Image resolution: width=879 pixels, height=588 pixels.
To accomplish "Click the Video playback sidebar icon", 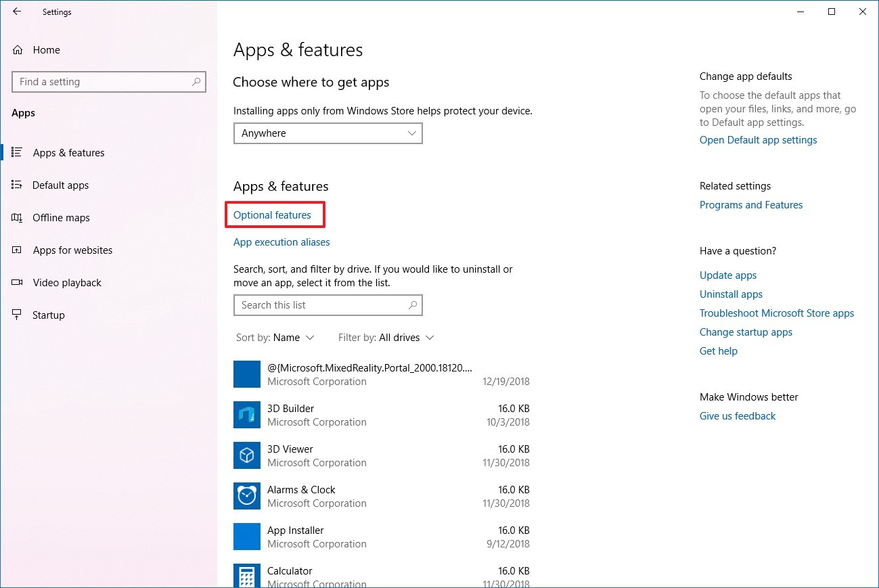I will [20, 282].
